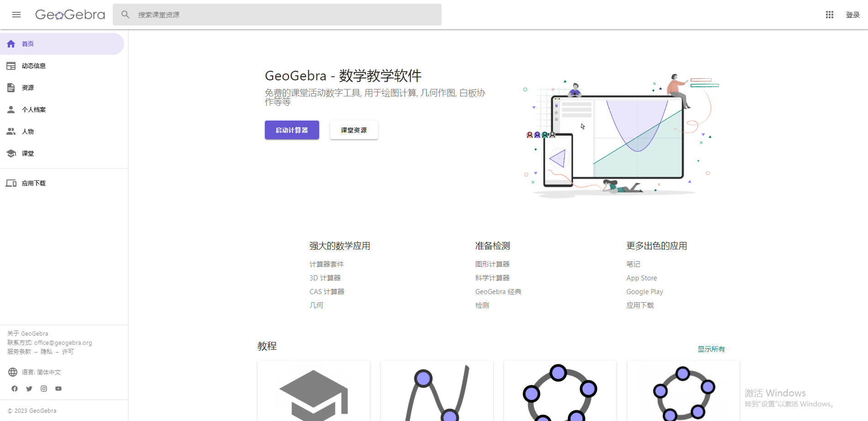The width and height of the screenshot is (868, 421).
Task: Change language via 语言: 简体中文
Action: (x=41, y=372)
